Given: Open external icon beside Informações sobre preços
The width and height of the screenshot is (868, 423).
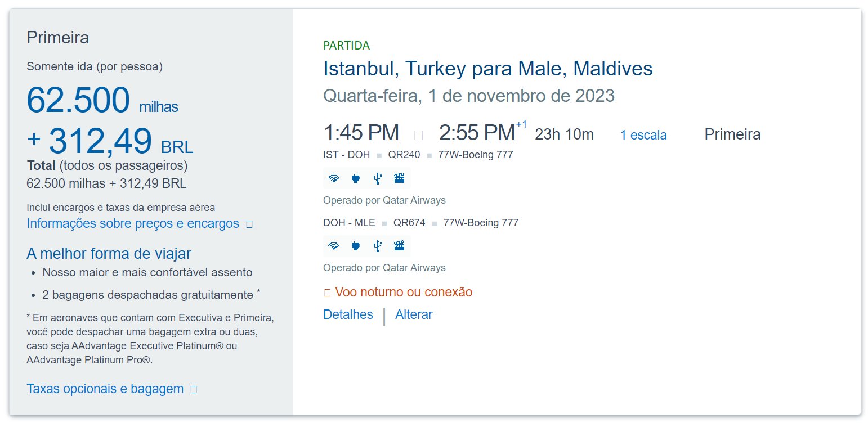Looking at the screenshot, I should 250,224.
